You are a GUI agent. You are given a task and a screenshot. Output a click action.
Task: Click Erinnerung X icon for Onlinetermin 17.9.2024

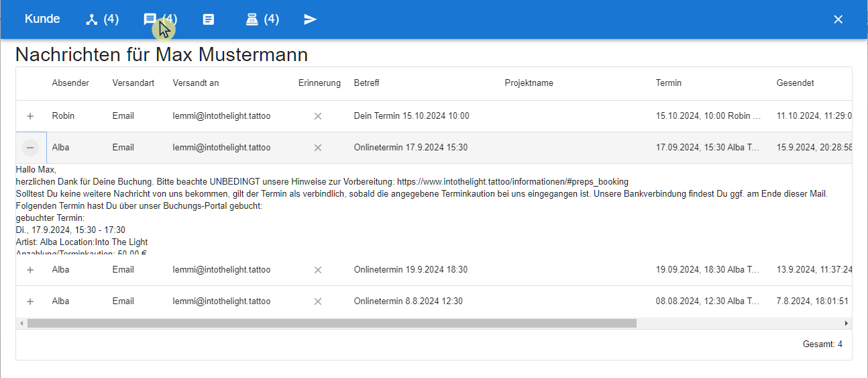tap(318, 148)
